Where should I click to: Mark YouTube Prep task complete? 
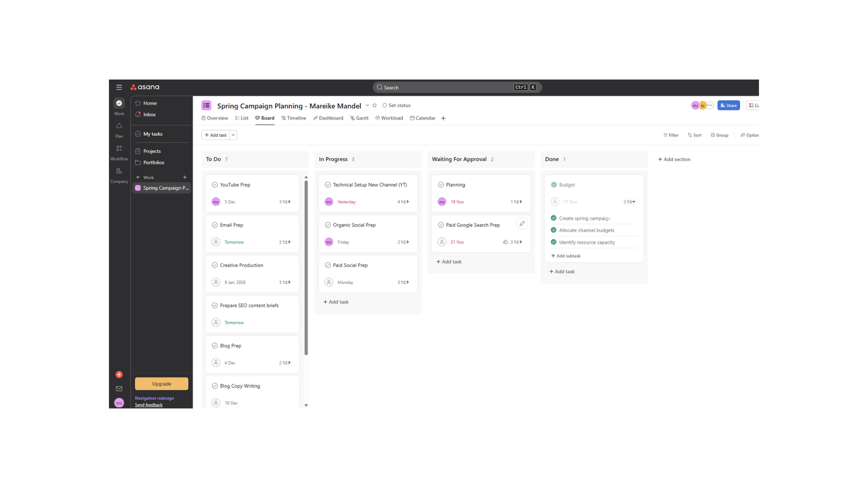[x=215, y=185]
